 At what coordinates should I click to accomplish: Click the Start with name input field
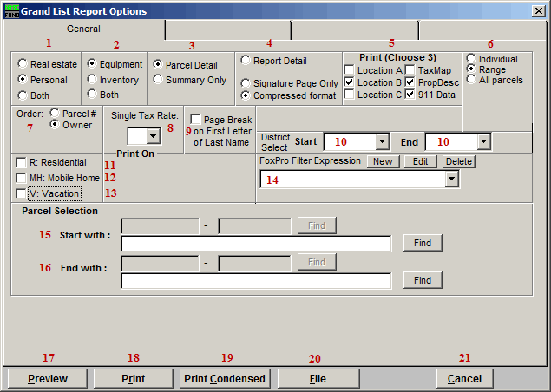point(257,244)
